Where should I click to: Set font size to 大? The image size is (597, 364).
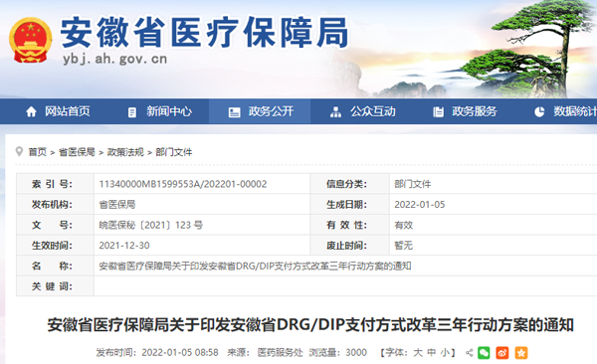point(418,353)
